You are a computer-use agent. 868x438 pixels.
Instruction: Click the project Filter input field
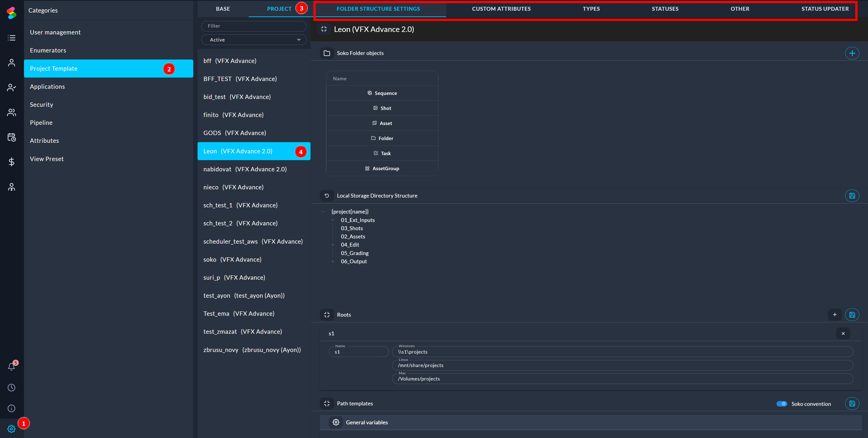(x=253, y=26)
